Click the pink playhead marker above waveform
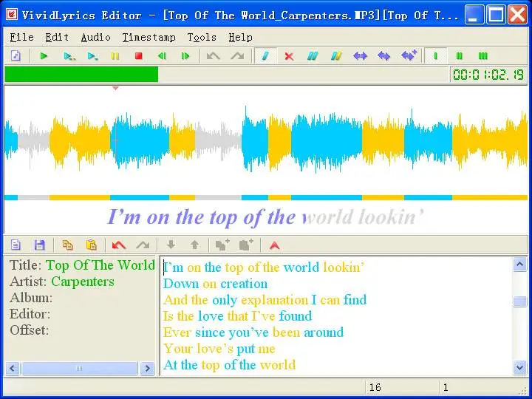Screen dimensions: 532x399 [x=115, y=88]
